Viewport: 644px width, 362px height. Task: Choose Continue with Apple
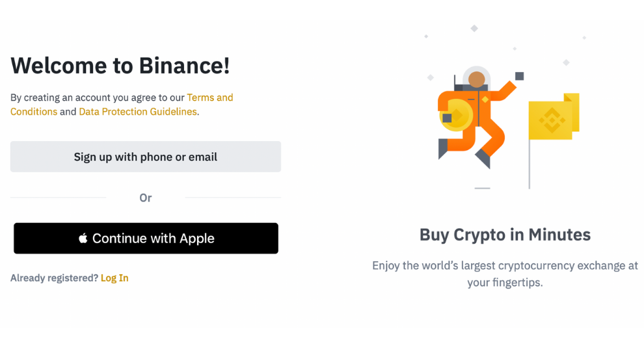click(x=146, y=239)
